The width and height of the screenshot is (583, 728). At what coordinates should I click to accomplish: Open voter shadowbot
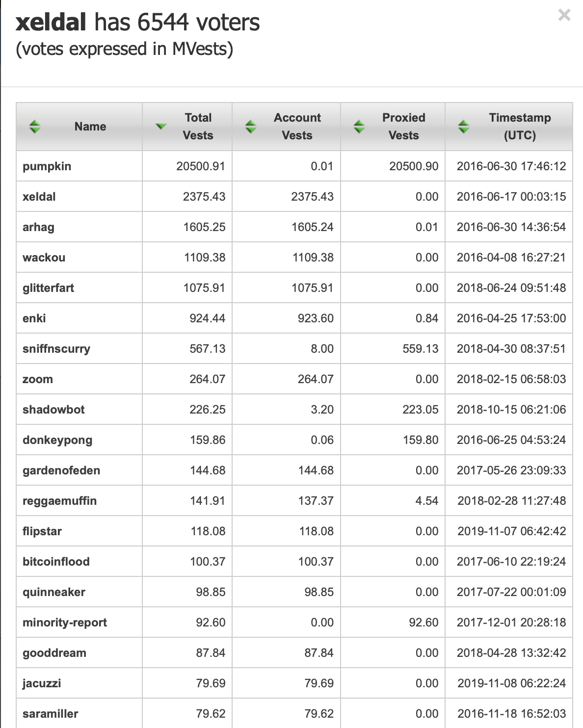click(x=53, y=410)
